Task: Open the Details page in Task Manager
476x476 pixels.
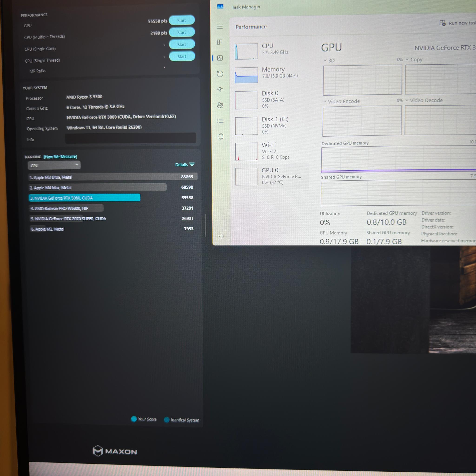Action: [x=221, y=121]
